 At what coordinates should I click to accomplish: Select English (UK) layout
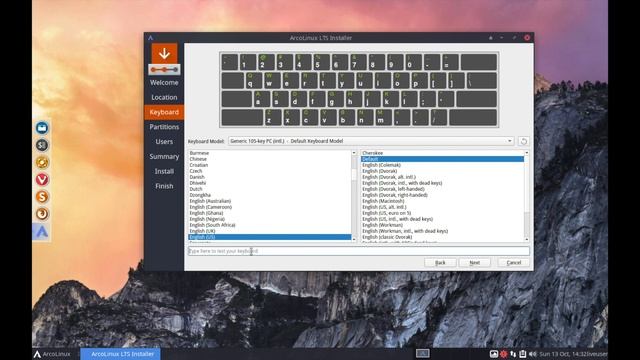pyautogui.click(x=269, y=231)
